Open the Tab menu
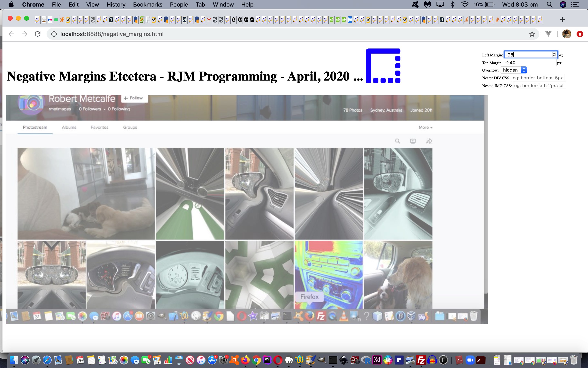 [200, 4]
